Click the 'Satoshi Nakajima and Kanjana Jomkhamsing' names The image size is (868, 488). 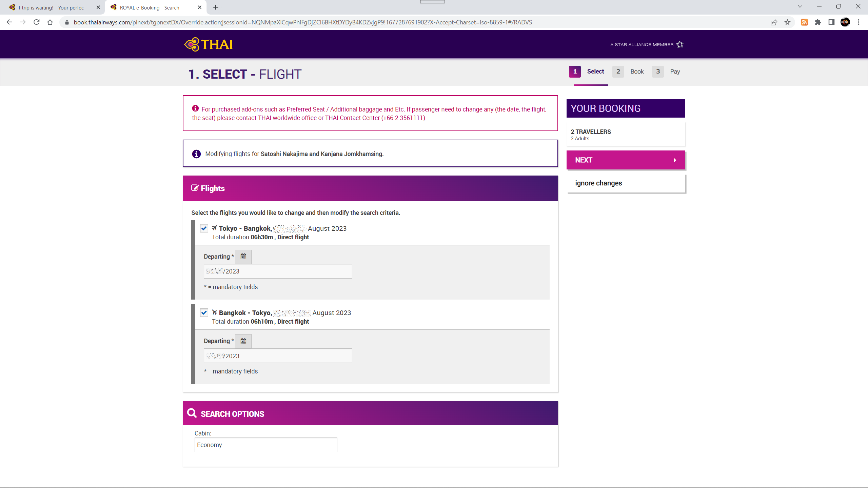(x=321, y=154)
